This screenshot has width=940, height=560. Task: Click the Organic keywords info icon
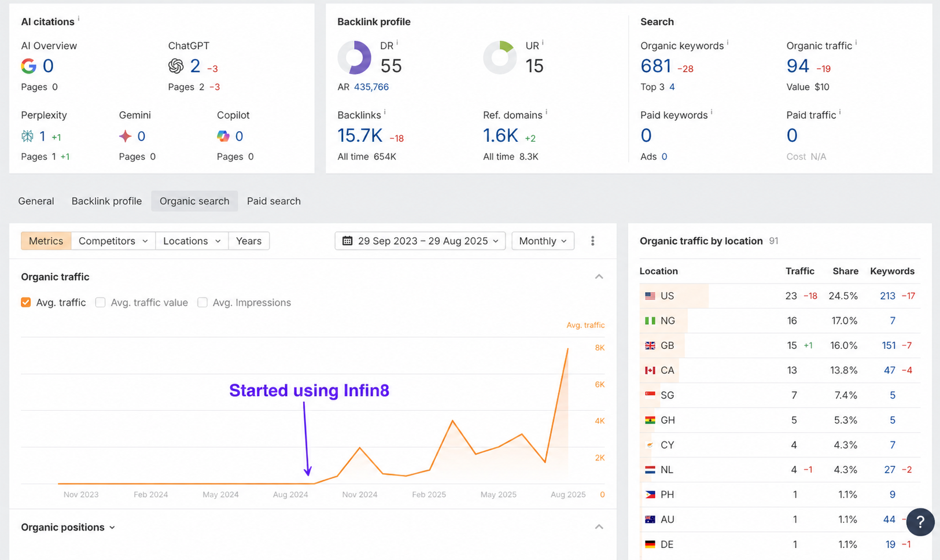728,43
